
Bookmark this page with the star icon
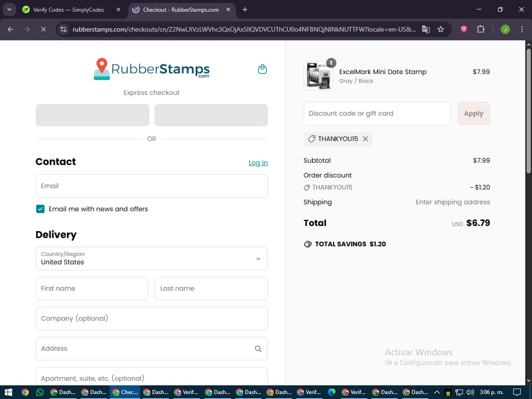pyautogui.click(x=440, y=29)
